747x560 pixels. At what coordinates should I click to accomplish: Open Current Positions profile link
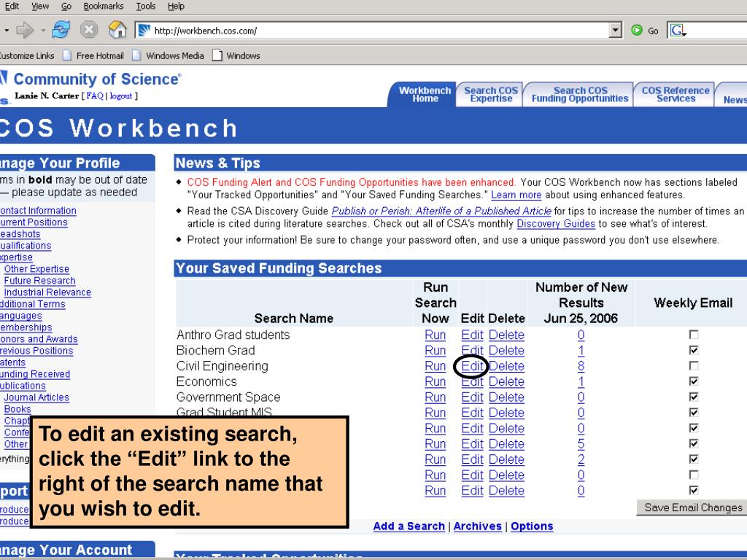[34, 222]
